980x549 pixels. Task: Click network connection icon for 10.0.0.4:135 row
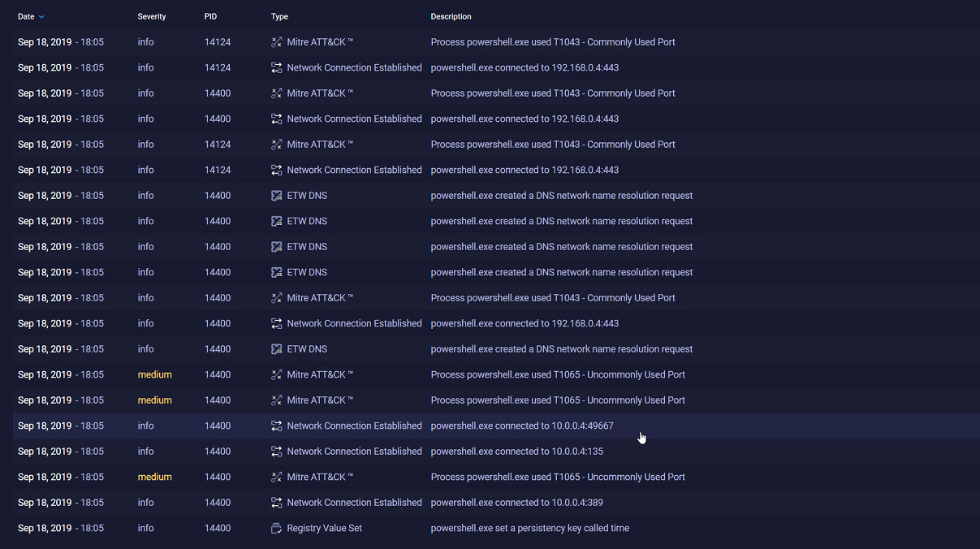pyautogui.click(x=276, y=452)
